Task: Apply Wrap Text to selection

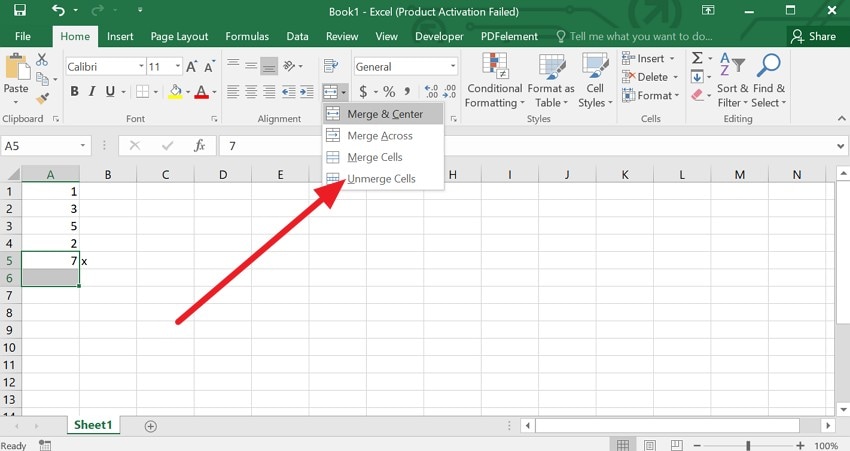Action: click(x=331, y=66)
